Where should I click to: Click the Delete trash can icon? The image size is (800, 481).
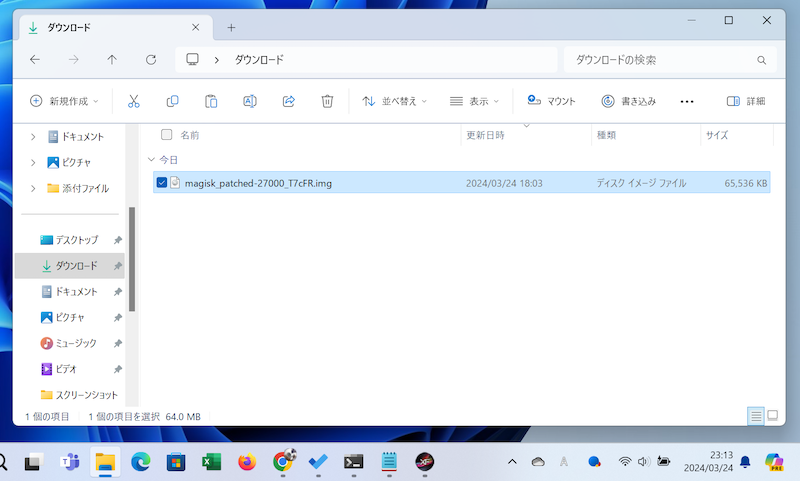[327, 101]
